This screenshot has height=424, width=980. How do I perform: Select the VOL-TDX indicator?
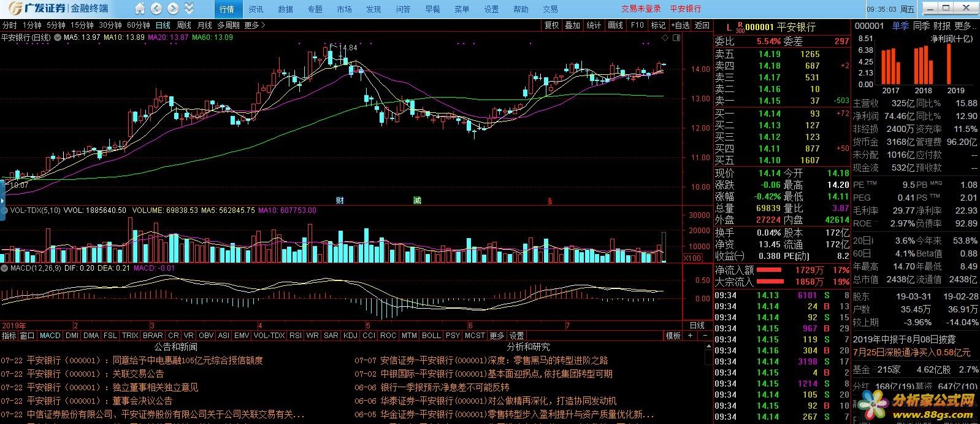tap(269, 336)
